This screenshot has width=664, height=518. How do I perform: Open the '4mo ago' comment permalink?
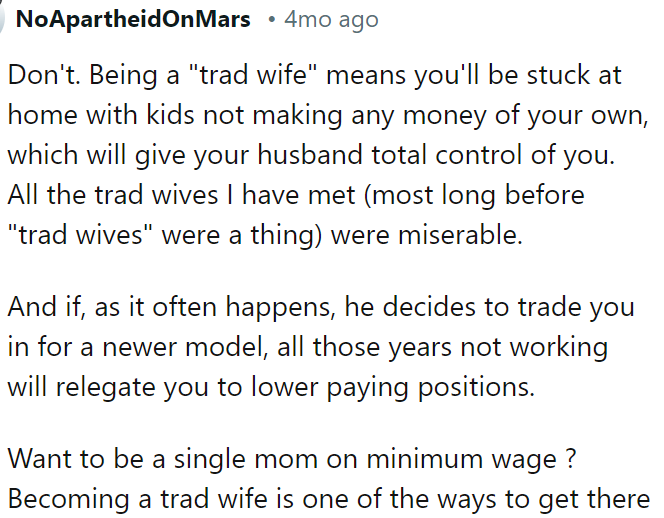pos(331,19)
